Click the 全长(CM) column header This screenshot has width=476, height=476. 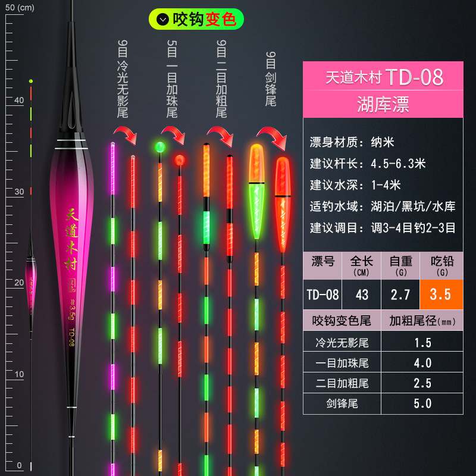[361, 265]
